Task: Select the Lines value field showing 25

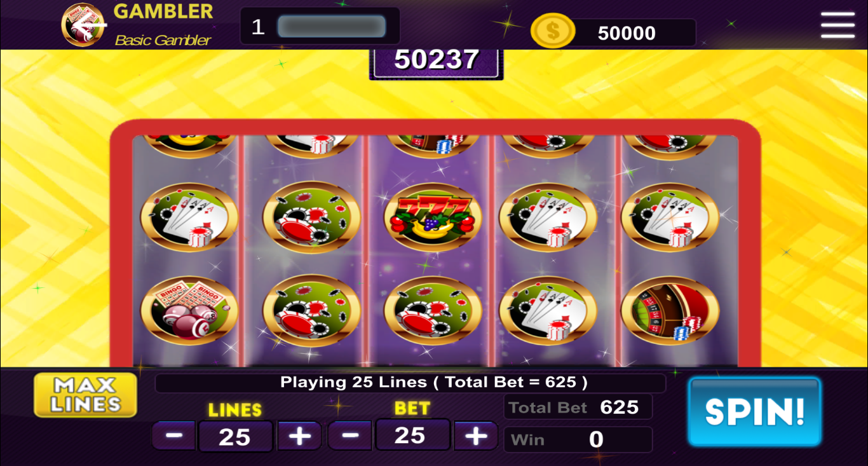Action: [x=235, y=436]
